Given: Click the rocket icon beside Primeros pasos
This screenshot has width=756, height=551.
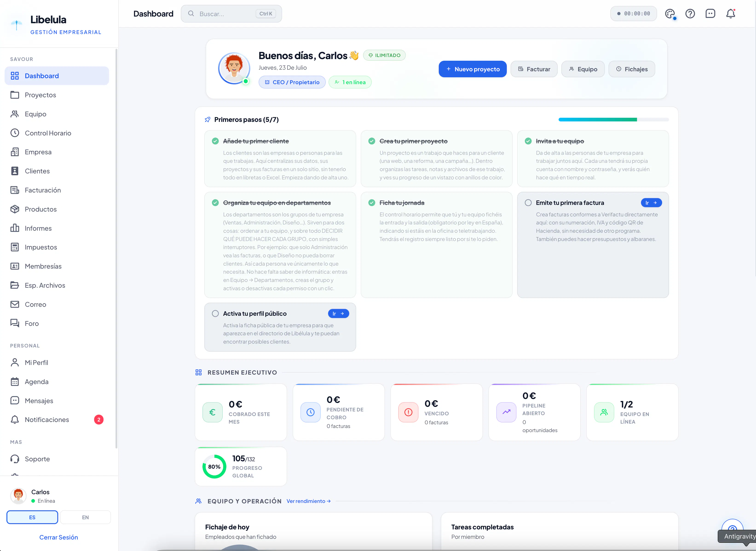Looking at the screenshot, I should [208, 119].
